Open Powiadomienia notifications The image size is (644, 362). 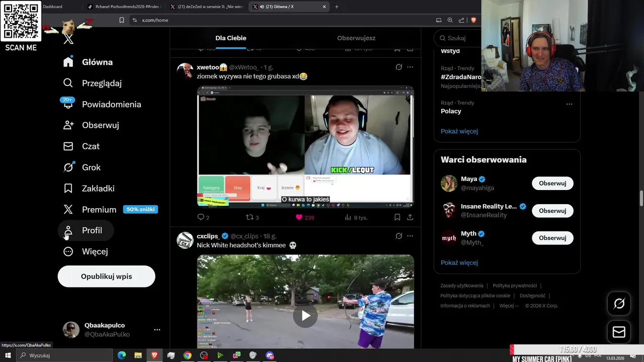coord(102,104)
